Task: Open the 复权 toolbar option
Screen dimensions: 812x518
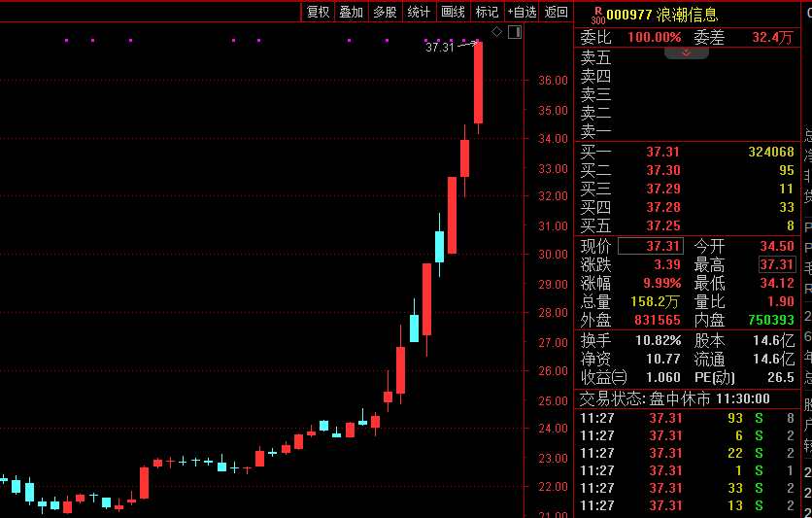Action: point(318,12)
